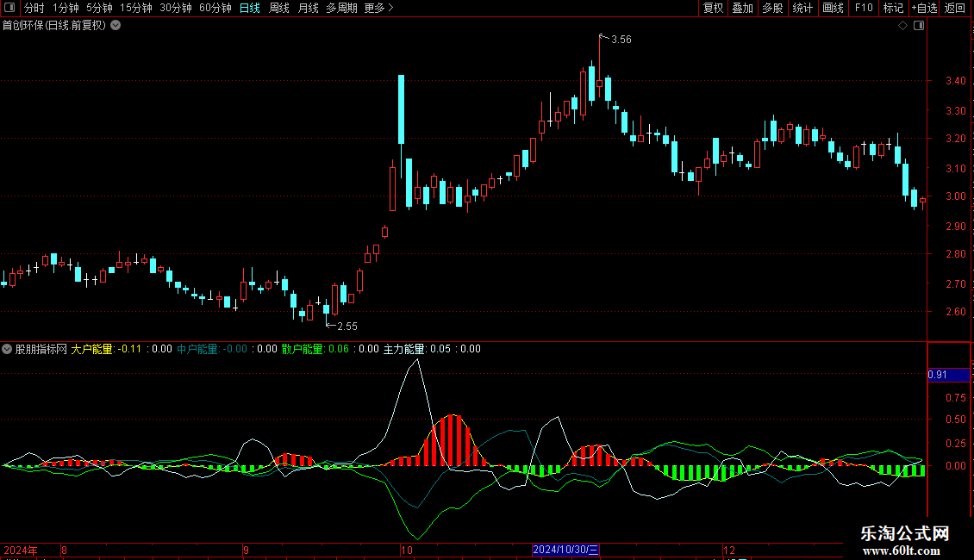Click month 10 on time axis
974x560 pixels.
click(406, 551)
